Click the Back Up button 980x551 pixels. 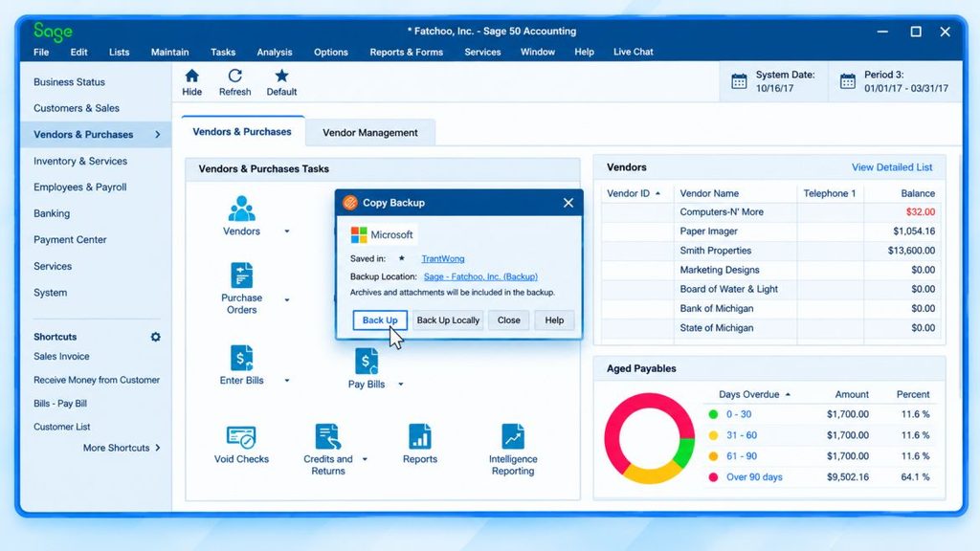click(380, 320)
